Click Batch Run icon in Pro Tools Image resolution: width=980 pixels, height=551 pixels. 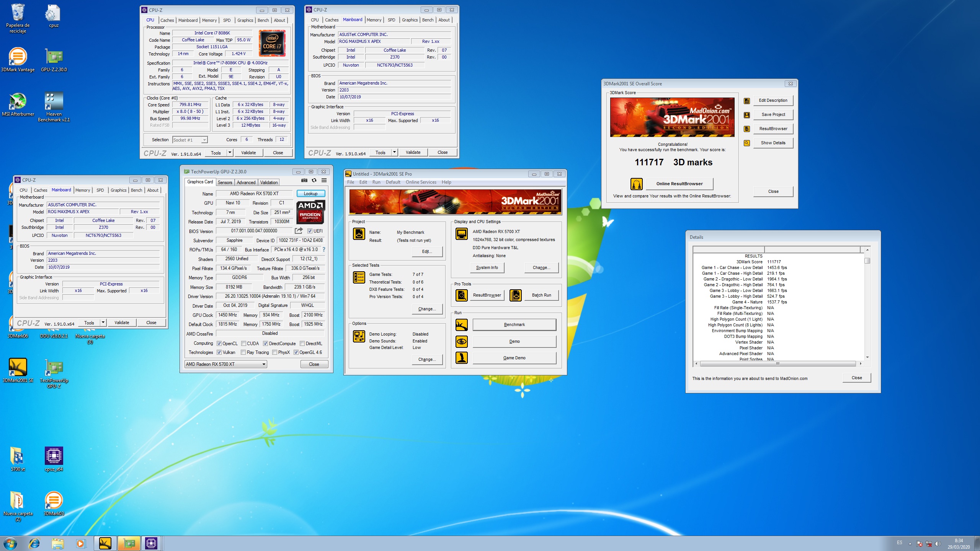pyautogui.click(x=516, y=295)
